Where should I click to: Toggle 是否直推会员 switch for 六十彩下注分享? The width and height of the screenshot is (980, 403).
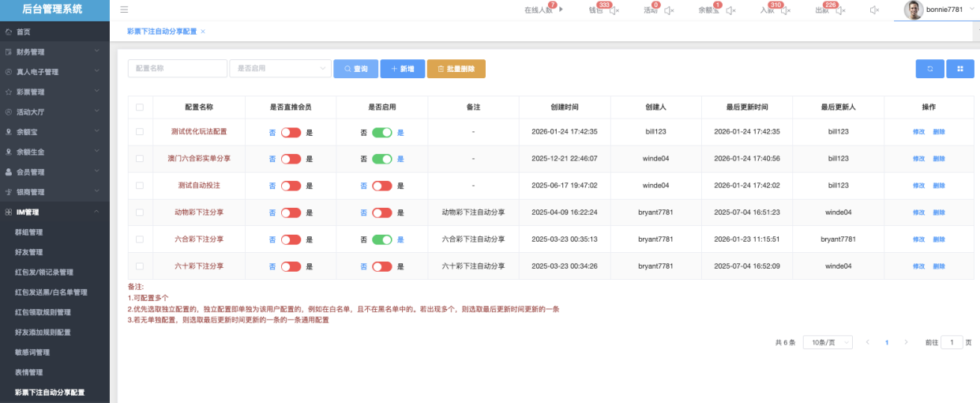tap(291, 266)
